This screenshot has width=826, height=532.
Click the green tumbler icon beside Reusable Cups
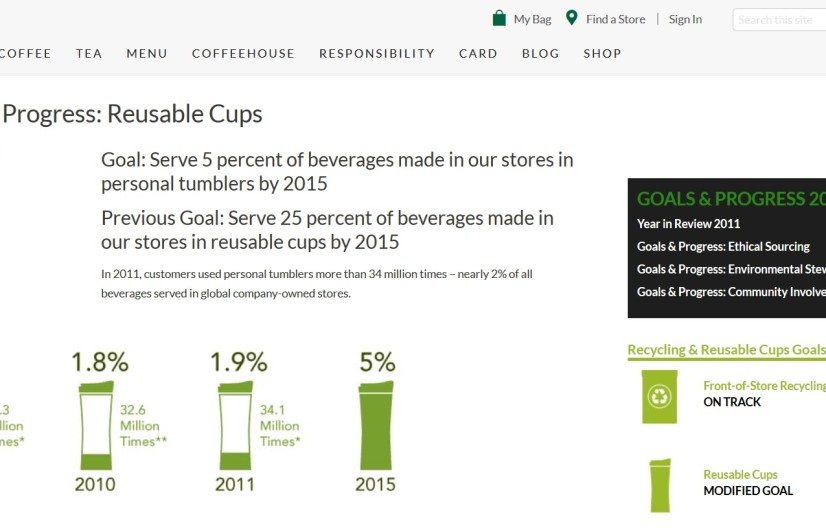pyautogui.click(x=660, y=486)
